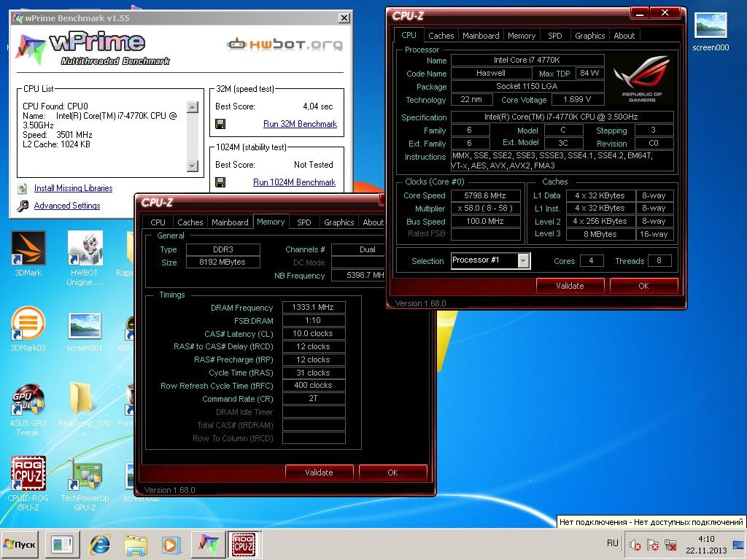The image size is (747, 560).
Task: Click Validate in CPU tab window
Action: [x=570, y=286]
